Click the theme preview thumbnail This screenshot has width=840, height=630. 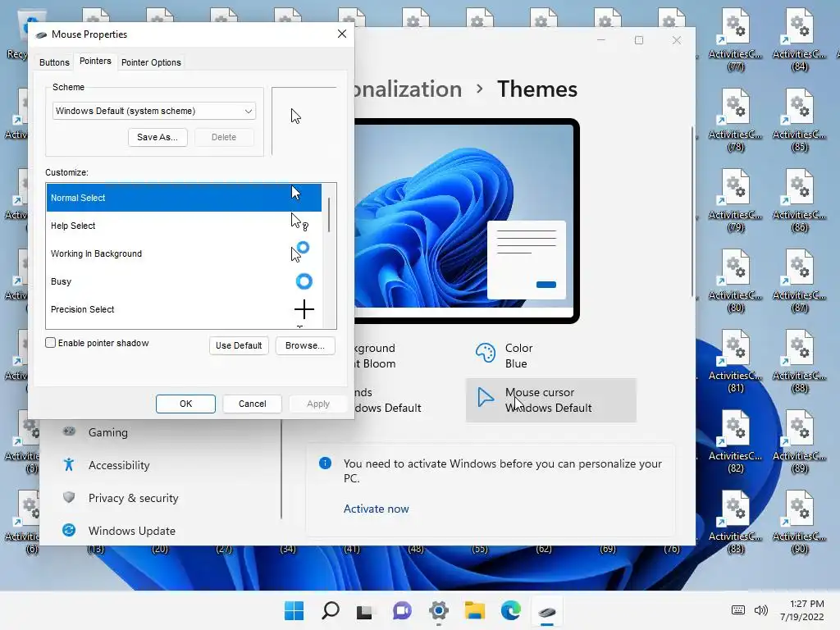465,221
